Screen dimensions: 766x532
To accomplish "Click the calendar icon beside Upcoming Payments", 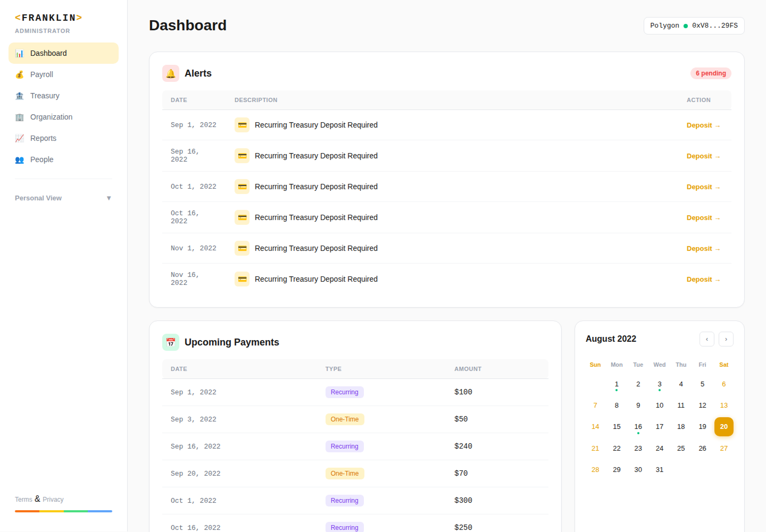I will (x=170, y=342).
